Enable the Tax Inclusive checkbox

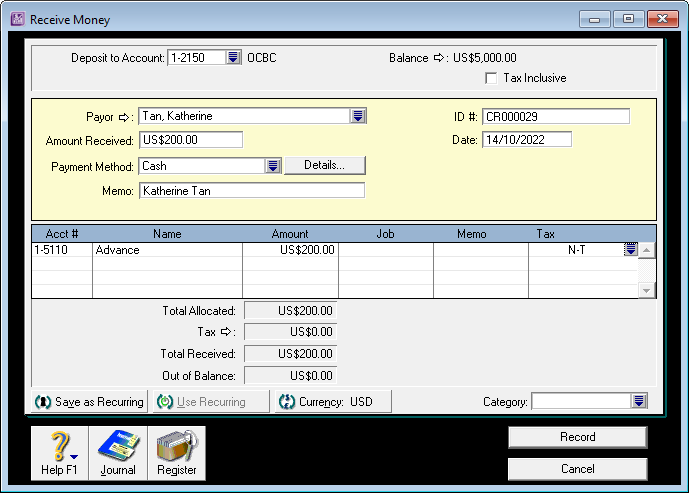pyautogui.click(x=491, y=78)
